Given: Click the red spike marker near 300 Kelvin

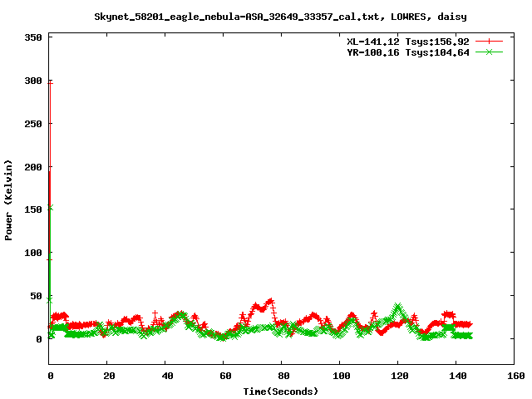Looking at the screenshot, I should pos(50,83).
